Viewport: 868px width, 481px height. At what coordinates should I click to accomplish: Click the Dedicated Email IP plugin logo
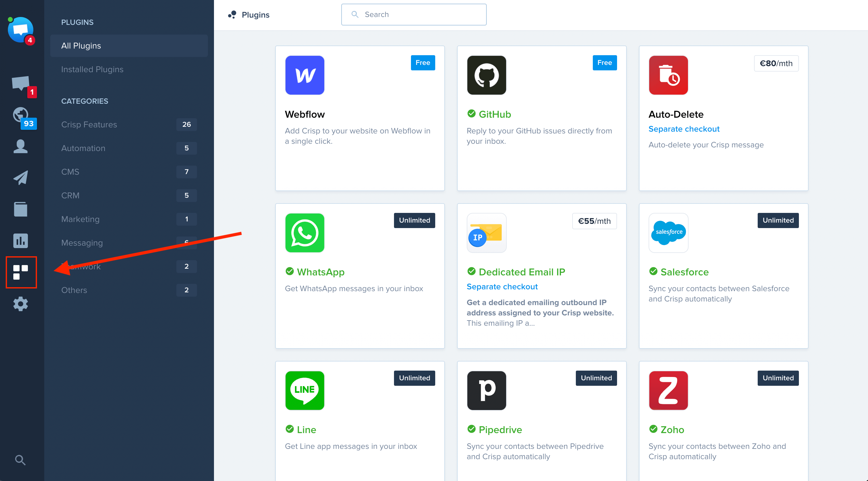[x=486, y=233]
